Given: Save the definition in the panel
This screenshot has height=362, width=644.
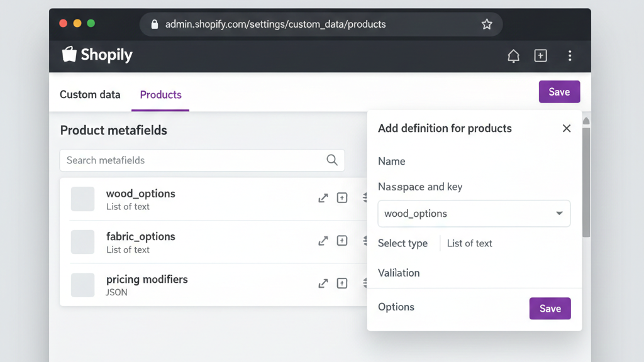Looking at the screenshot, I should 550,308.
